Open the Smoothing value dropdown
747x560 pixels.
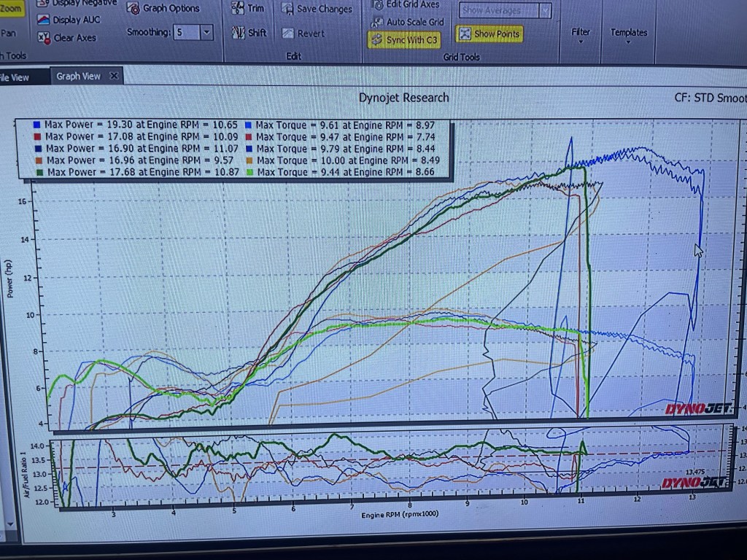(206, 32)
